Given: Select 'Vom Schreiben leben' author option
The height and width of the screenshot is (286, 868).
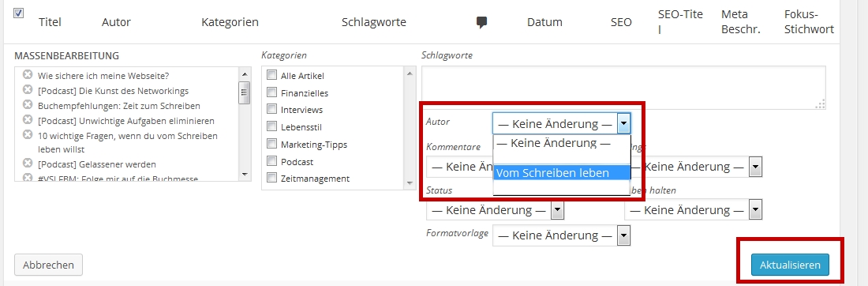Looking at the screenshot, I should [561, 173].
